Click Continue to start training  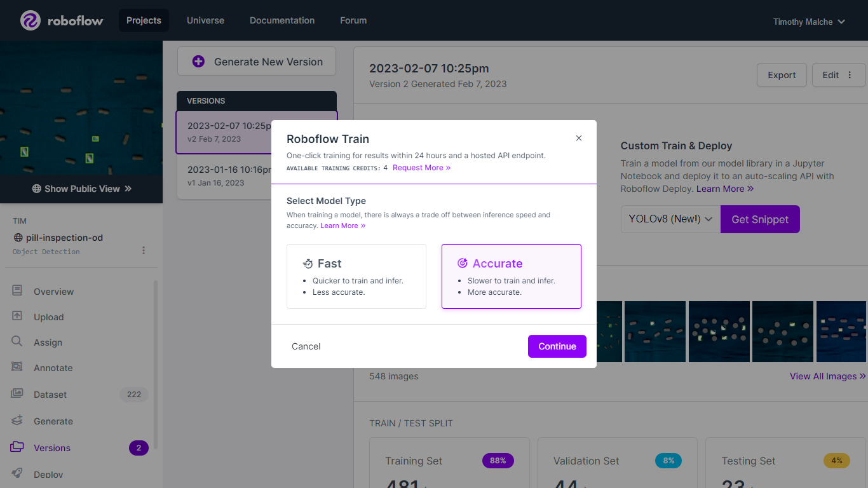click(x=557, y=346)
